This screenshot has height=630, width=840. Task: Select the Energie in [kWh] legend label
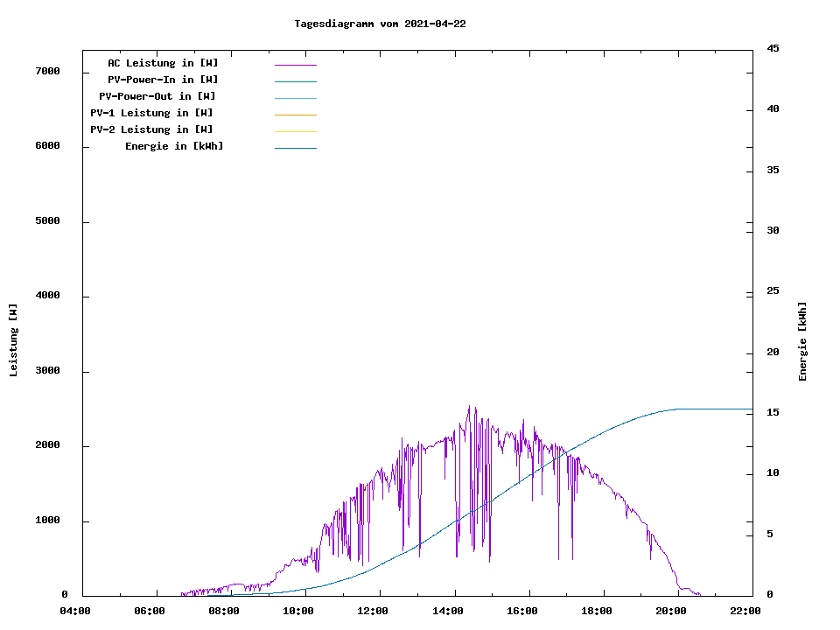[x=174, y=146]
